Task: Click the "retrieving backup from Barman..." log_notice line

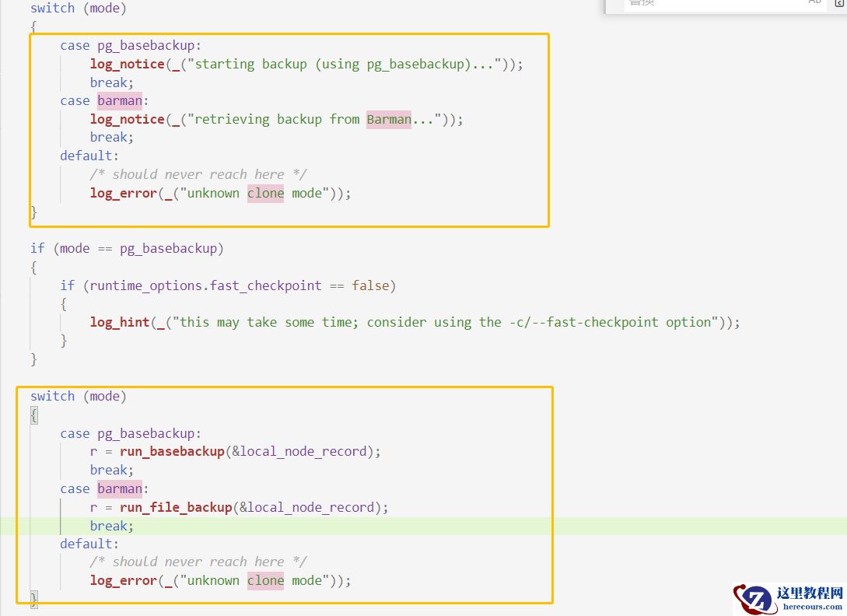Action: [277, 120]
